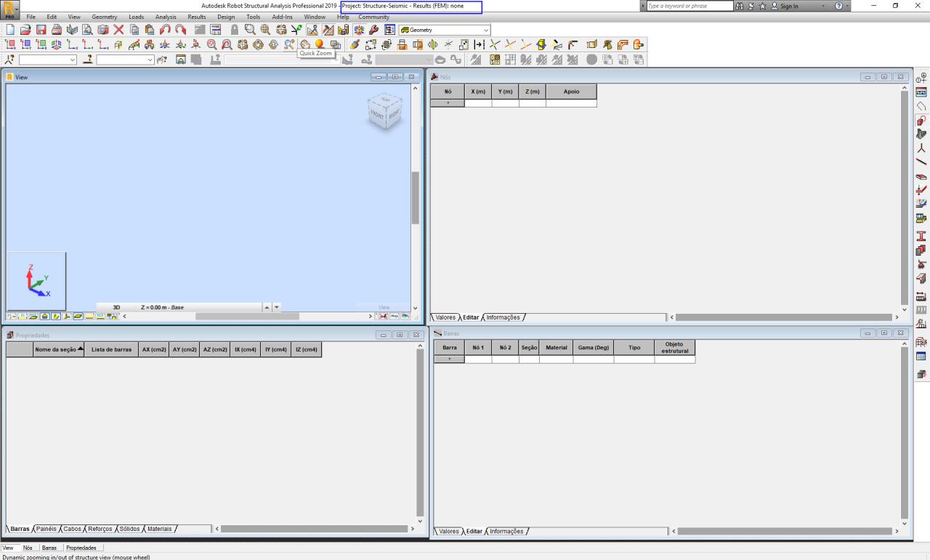Switch to Painéis tab in Propriedades
The image size is (930, 560).
click(46, 529)
